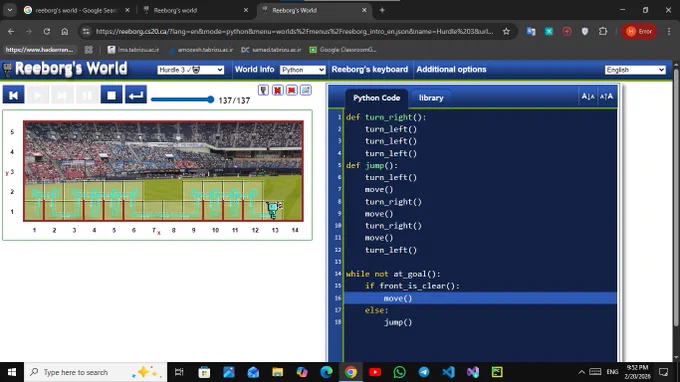The image size is (680, 382).
Task: Switch to second Reeborg's world browser tab
Action: click(x=195, y=10)
